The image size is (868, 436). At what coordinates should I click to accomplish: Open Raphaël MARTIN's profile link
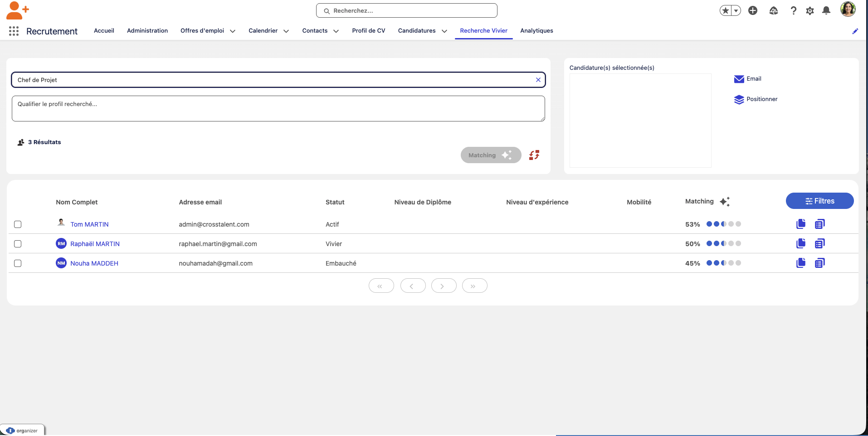click(95, 244)
